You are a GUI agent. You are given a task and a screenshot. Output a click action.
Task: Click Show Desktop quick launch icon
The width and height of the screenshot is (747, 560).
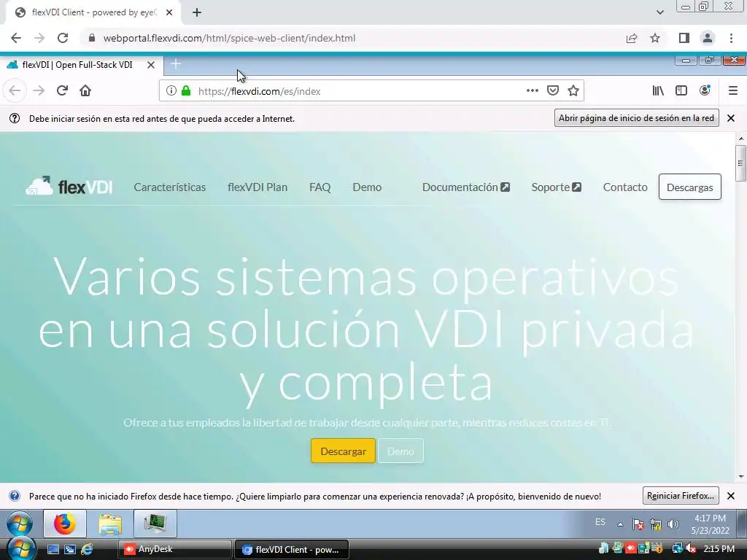click(x=53, y=549)
